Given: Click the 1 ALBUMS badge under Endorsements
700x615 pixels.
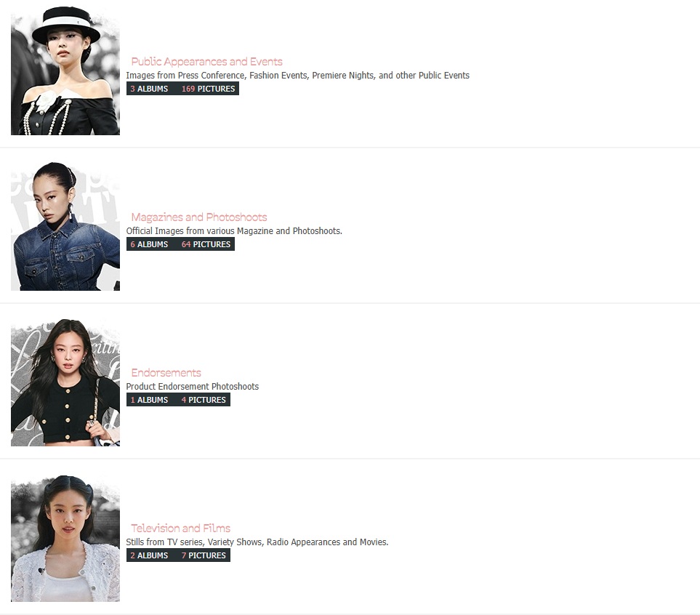Looking at the screenshot, I should point(149,400).
